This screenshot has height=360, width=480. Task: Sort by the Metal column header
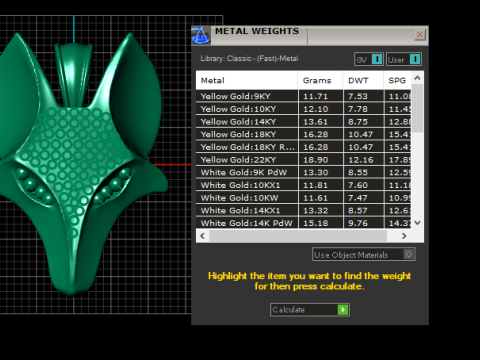tap(247, 80)
